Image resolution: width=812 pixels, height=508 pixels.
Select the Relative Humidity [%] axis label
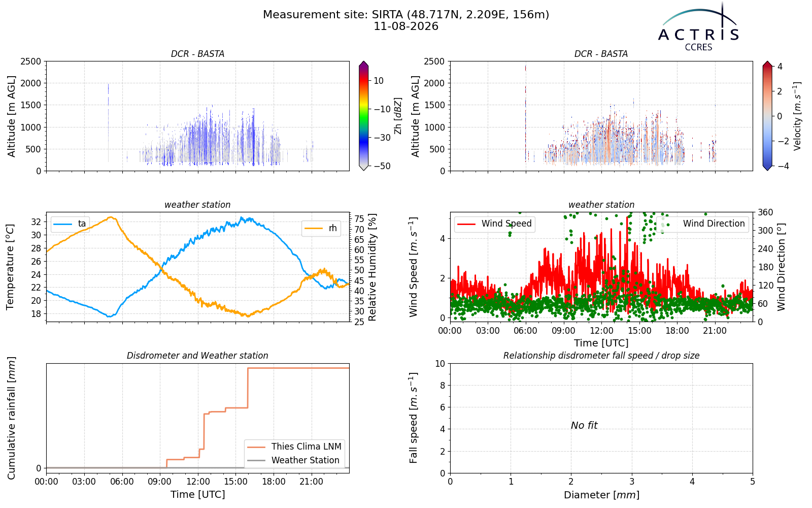(373, 267)
